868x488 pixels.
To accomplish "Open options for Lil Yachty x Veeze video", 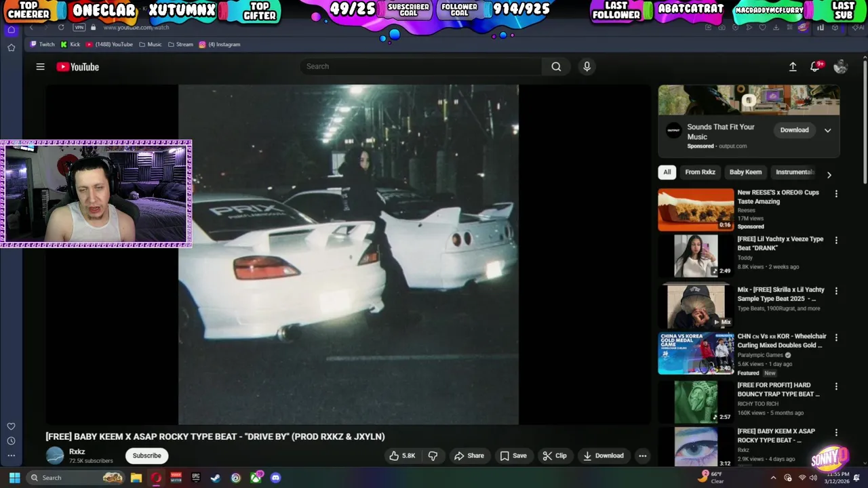I will tap(836, 241).
